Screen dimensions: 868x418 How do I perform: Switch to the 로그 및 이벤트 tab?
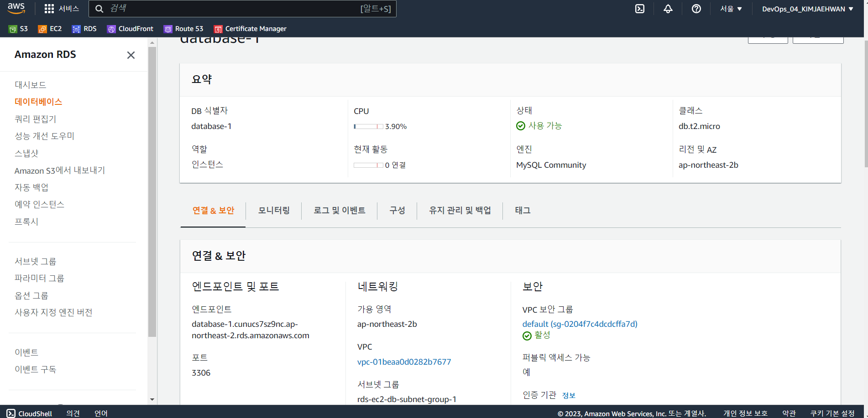pyautogui.click(x=340, y=211)
